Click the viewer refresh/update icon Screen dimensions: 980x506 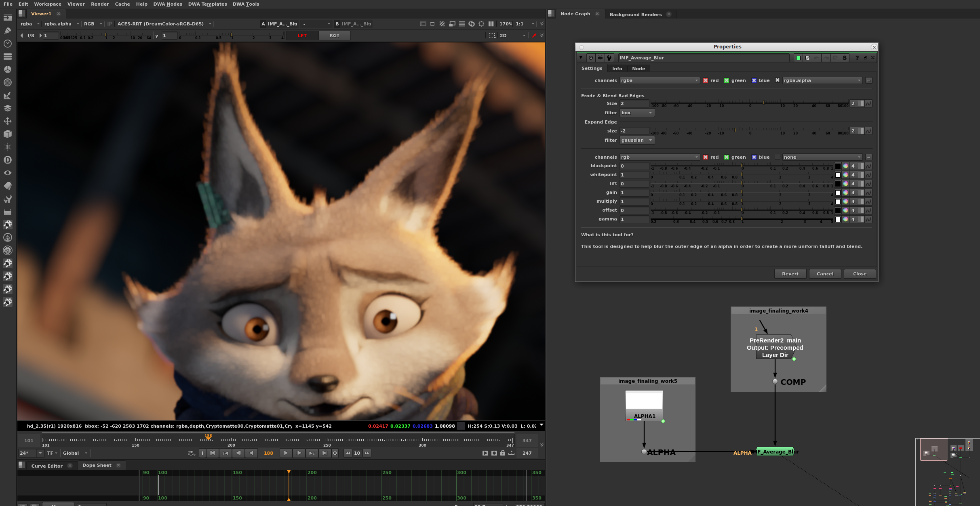coord(472,24)
